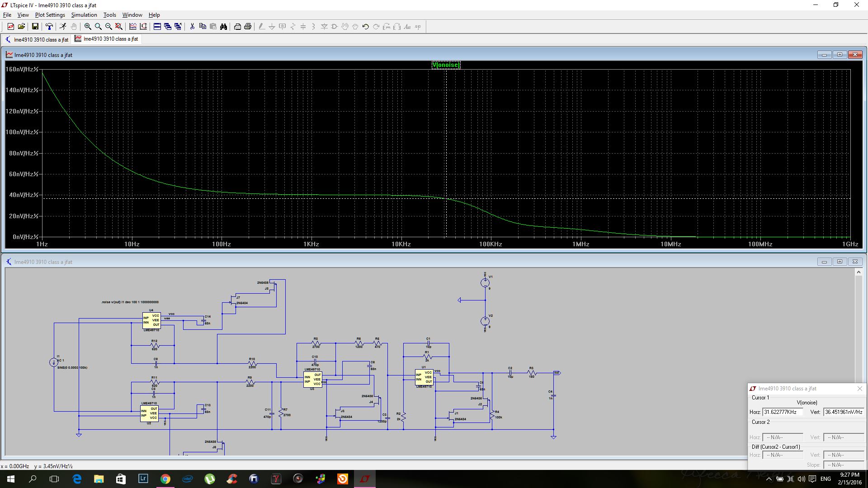
Task: Cascade the windows via toolbar icon
Action: [168, 27]
